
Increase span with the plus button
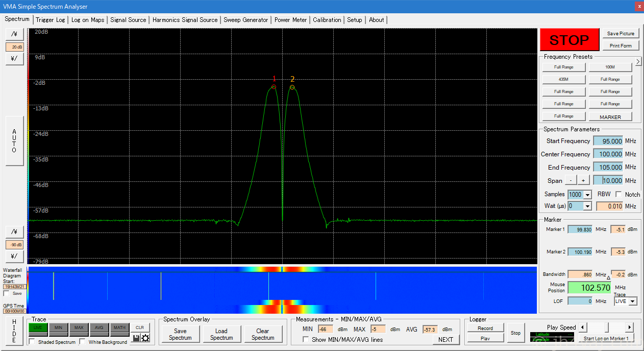click(x=583, y=180)
